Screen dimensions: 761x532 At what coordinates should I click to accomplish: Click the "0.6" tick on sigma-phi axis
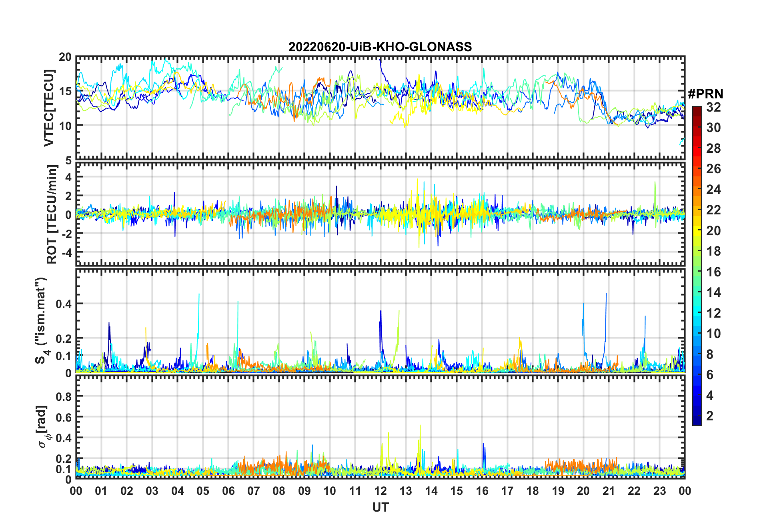click(64, 417)
